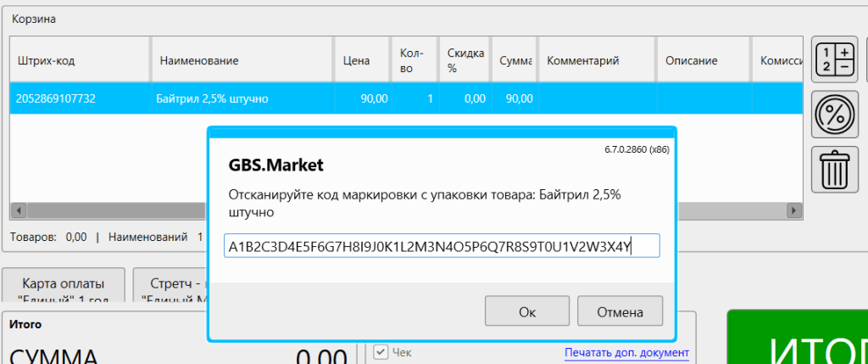Click the trash bin delete icon

(x=834, y=169)
